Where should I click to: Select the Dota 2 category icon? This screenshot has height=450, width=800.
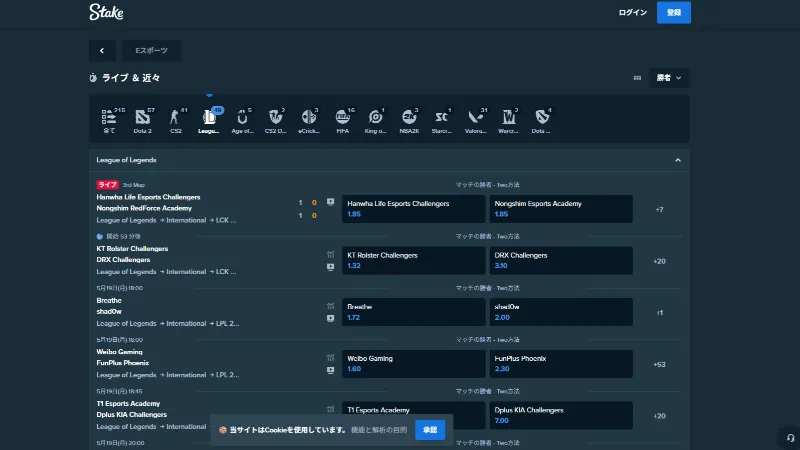tap(143, 121)
